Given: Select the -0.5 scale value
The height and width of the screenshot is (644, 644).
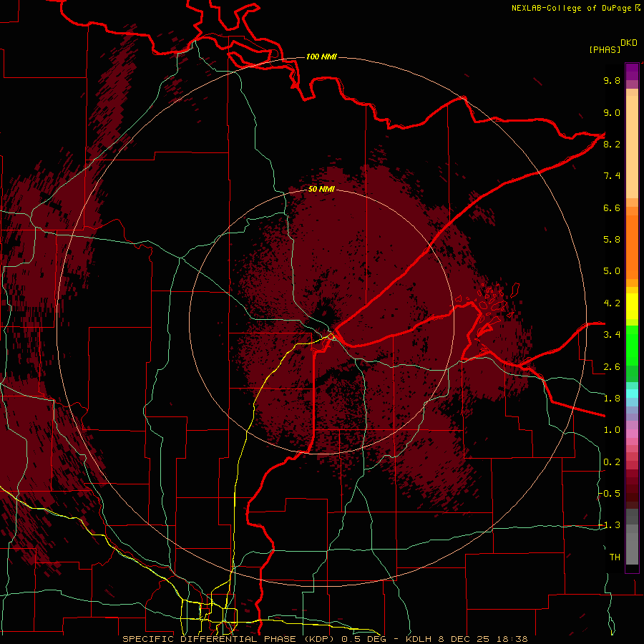Looking at the screenshot, I should [x=609, y=494].
